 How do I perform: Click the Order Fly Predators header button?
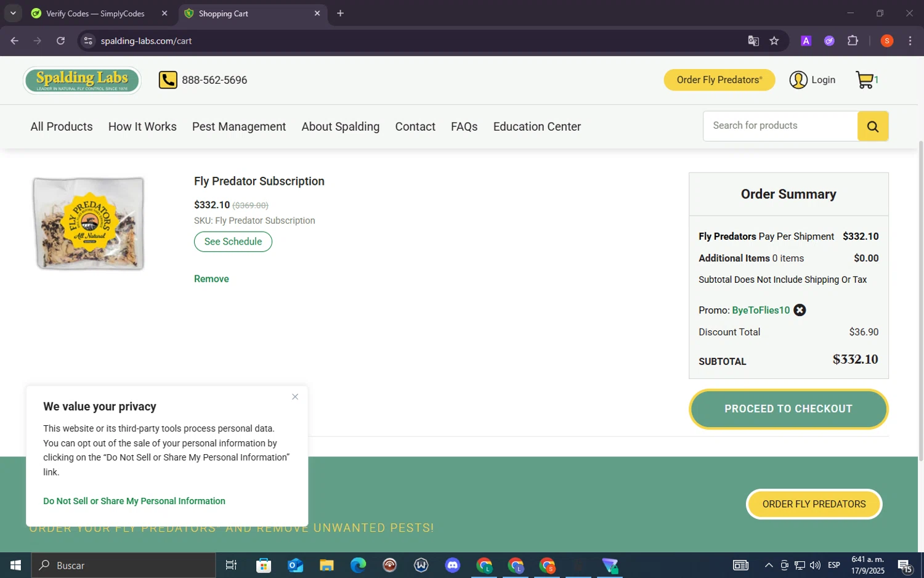point(719,80)
